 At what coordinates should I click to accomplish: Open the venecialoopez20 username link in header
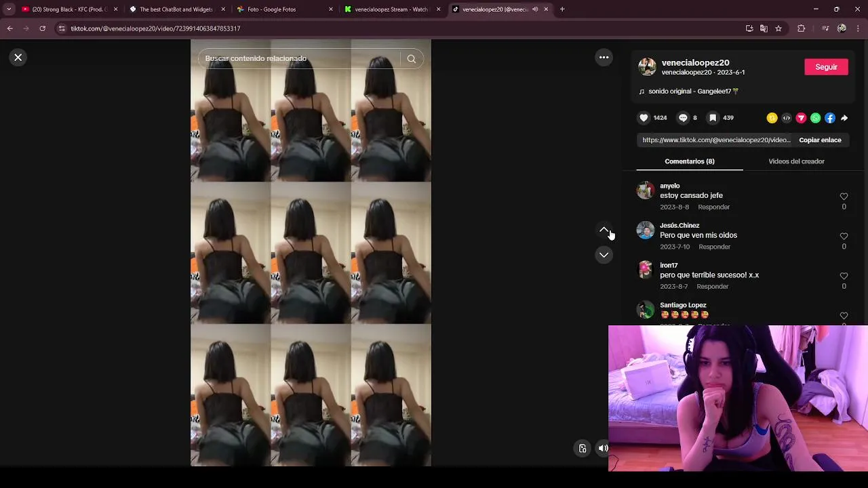(x=695, y=63)
